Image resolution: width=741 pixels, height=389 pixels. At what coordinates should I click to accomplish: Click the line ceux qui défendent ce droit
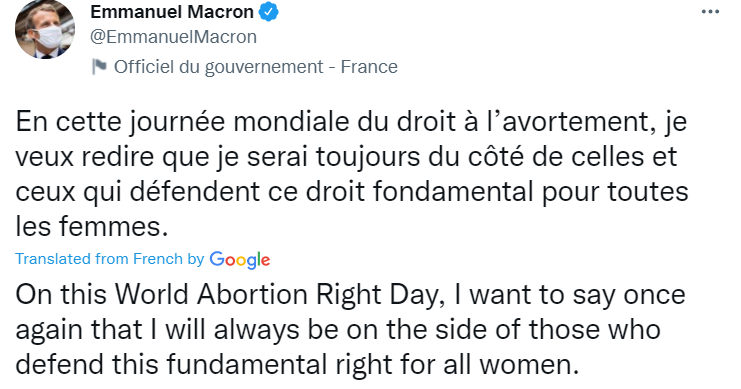[x=352, y=192]
